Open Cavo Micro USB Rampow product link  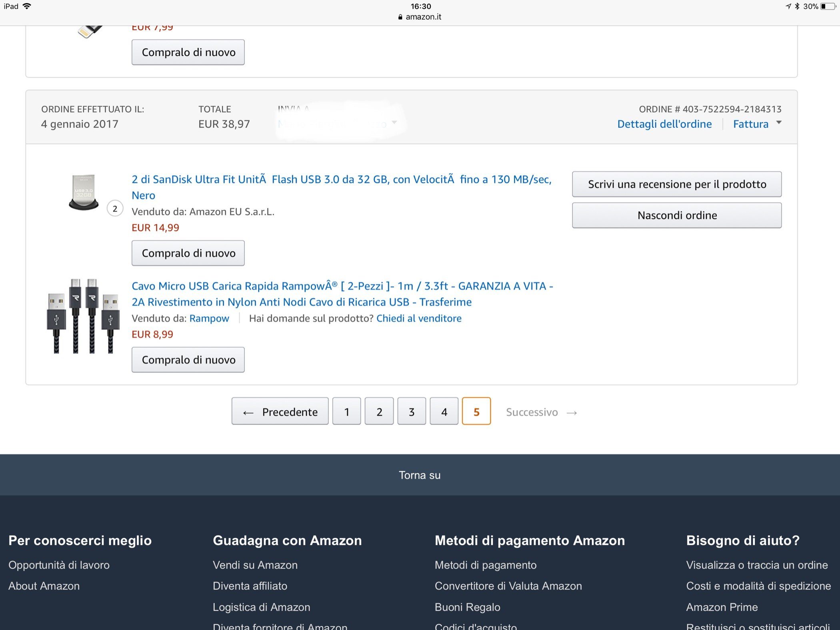[x=342, y=294]
